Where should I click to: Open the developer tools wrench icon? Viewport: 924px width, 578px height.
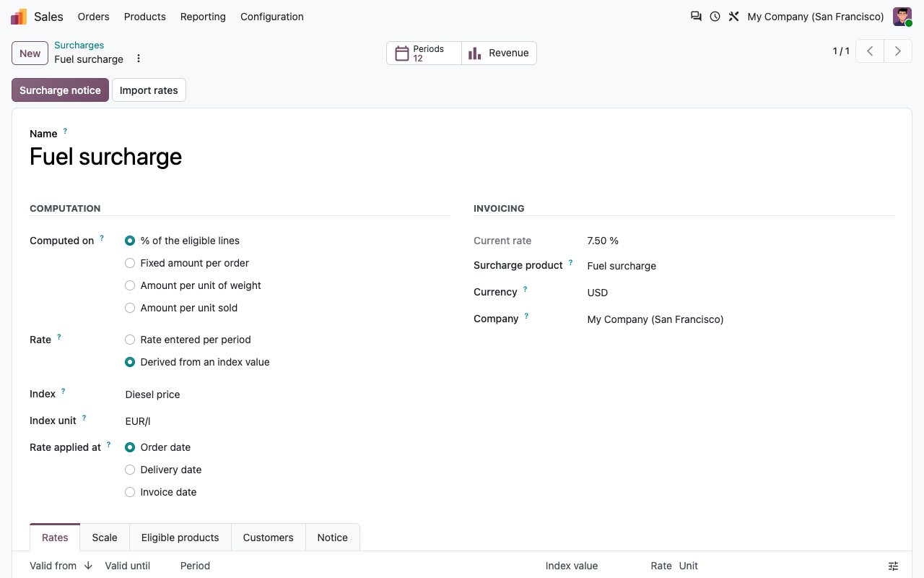pyautogui.click(x=733, y=17)
